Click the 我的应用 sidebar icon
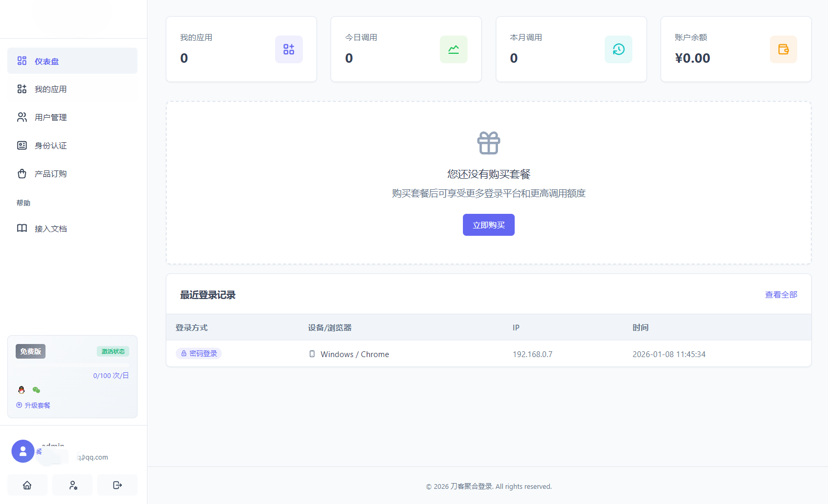This screenshot has width=828, height=504. click(22, 89)
